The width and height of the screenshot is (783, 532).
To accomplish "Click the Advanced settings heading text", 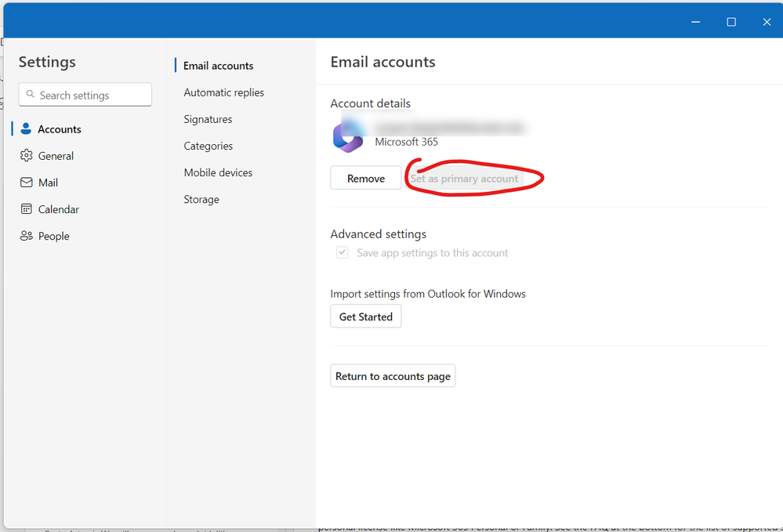I will point(378,234).
